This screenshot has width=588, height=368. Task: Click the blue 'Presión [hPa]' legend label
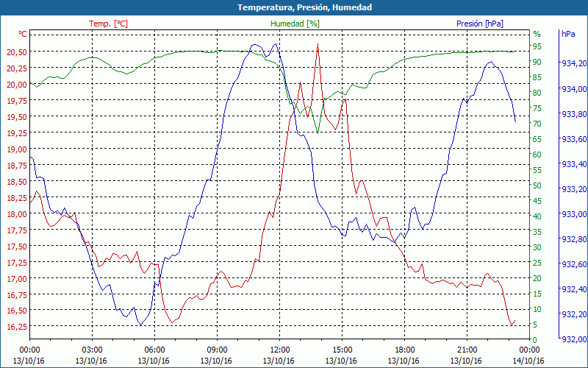(x=480, y=24)
